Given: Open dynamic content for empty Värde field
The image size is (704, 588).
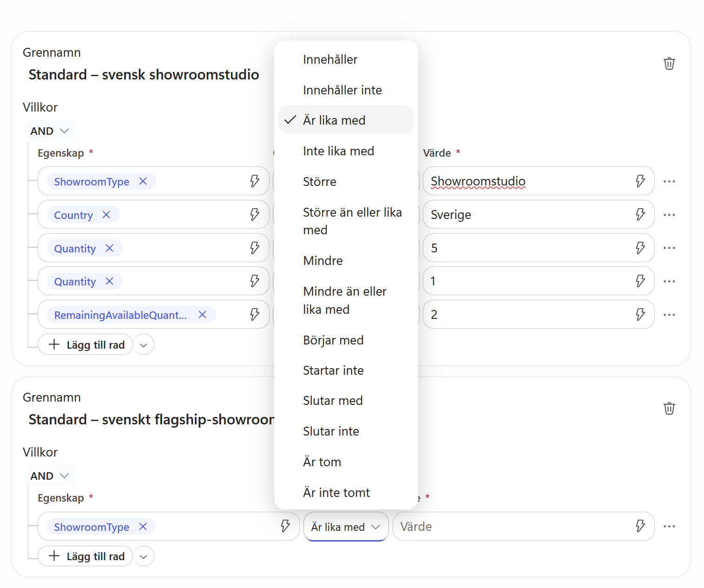Looking at the screenshot, I should click(x=640, y=526).
